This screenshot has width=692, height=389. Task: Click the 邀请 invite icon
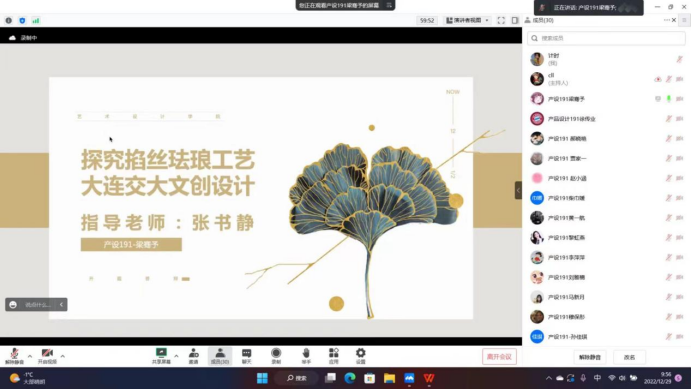point(193,356)
